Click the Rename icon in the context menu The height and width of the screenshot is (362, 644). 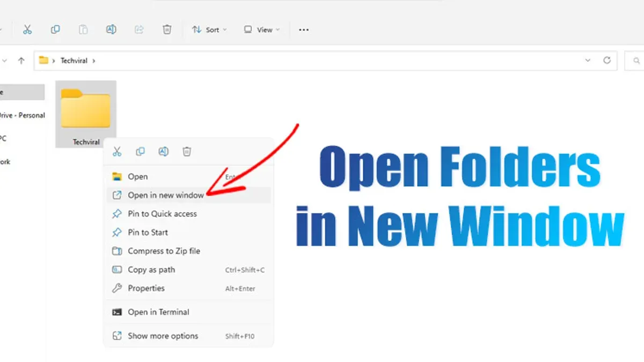click(x=164, y=152)
